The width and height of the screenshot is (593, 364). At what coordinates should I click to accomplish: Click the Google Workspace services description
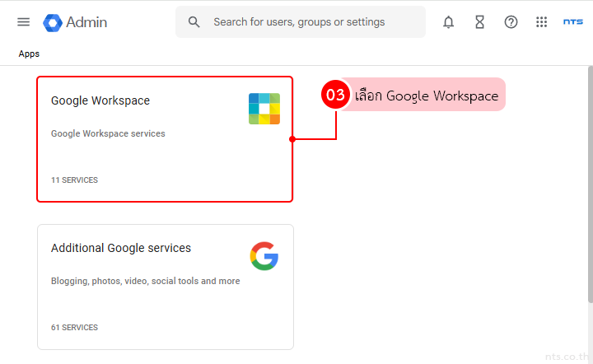108,133
